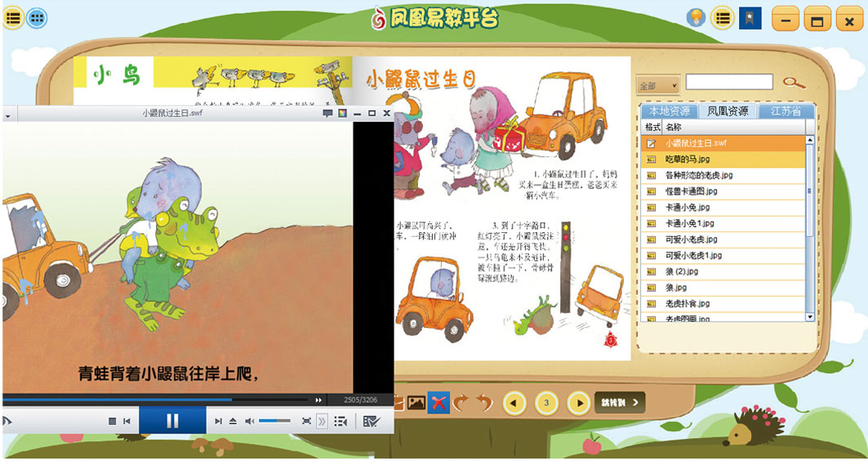868x461 pixels.
Task: Select 老虎扑食.jpg in list
Action: coord(723,303)
